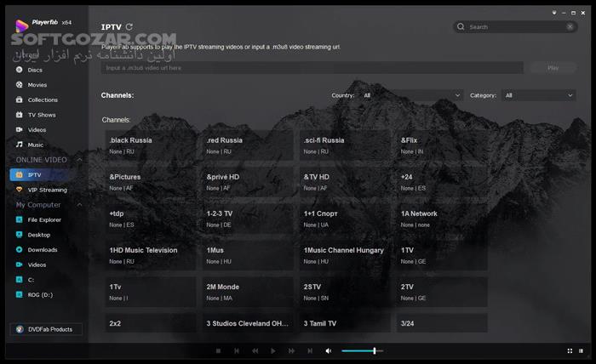The image size is (596, 364).
Task: Open the Discs section icon
Action: click(20, 70)
